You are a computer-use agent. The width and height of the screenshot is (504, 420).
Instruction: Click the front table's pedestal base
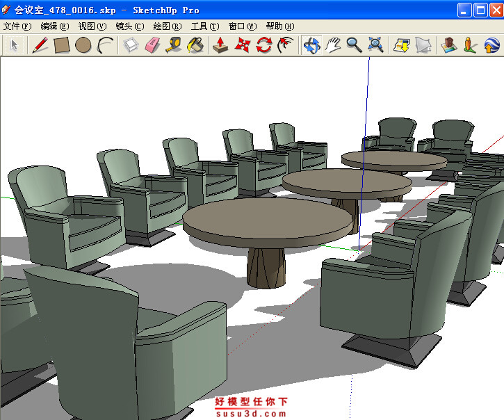pos(266,268)
